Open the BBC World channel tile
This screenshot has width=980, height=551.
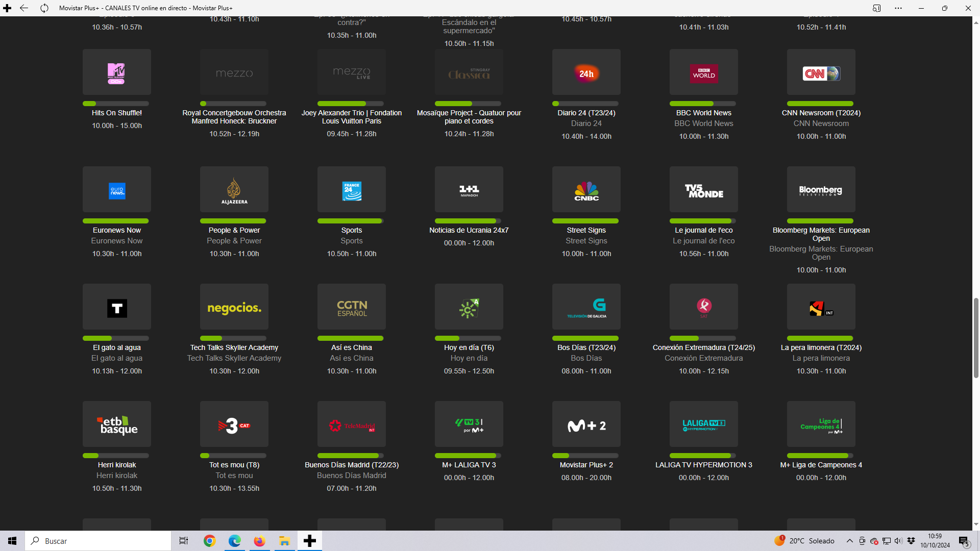(704, 72)
